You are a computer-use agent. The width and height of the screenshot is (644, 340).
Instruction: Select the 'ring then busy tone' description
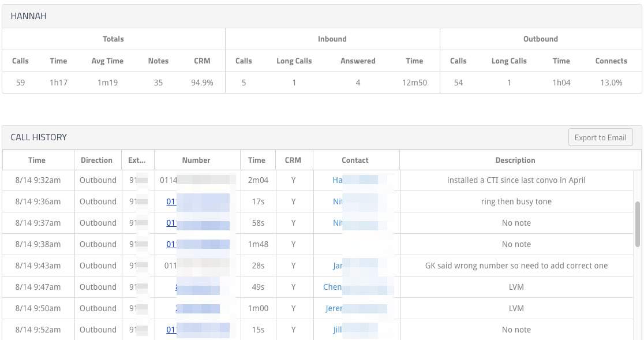[x=516, y=201]
